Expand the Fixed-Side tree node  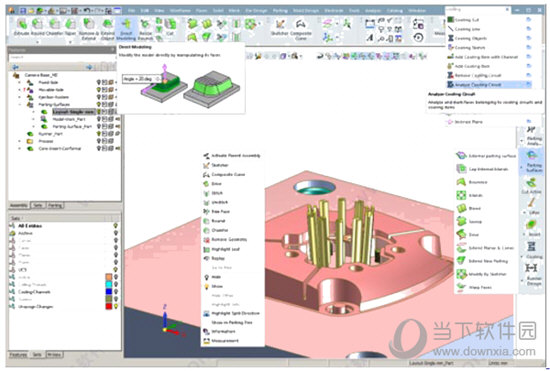point(20,82)
